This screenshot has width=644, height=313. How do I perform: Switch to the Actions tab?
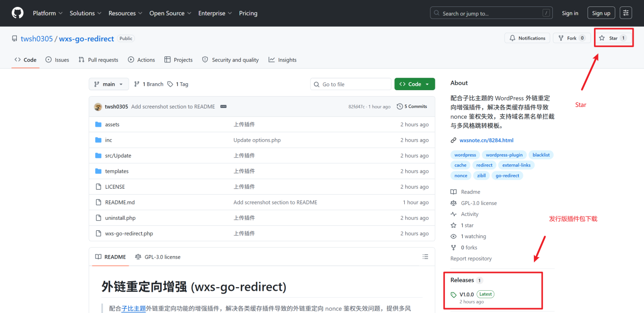[x=141, y=60]
